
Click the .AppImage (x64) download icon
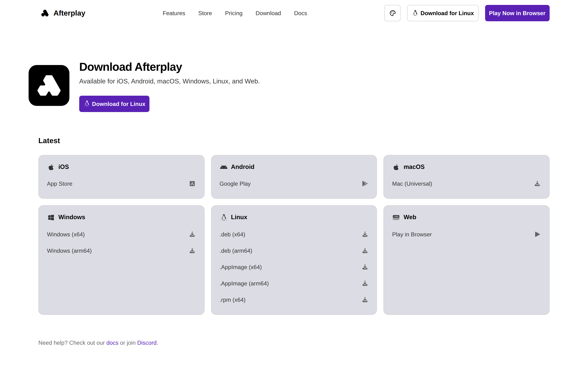(x=365, y=267)
